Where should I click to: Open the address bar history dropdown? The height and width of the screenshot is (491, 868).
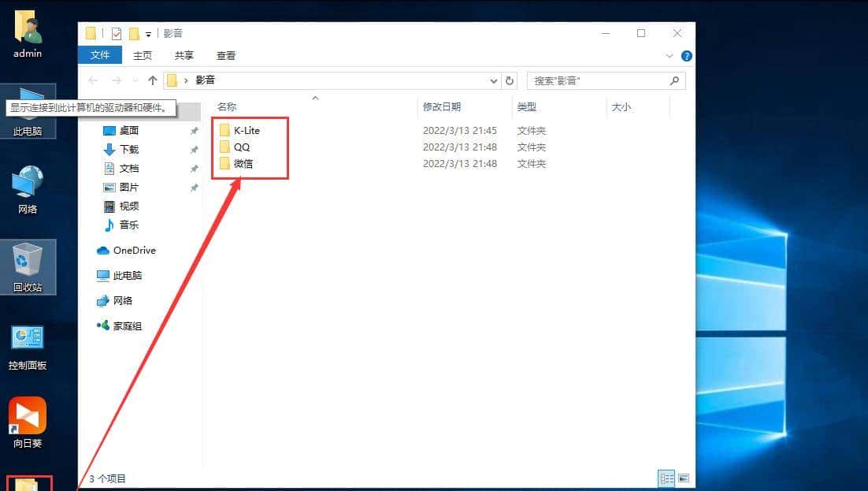click(493, 80)
